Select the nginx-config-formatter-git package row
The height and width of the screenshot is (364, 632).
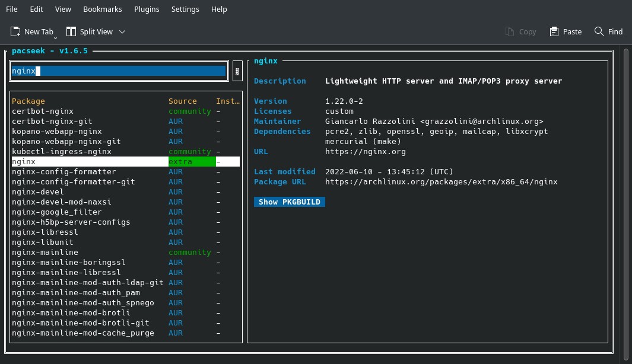(x=126, y=181)
